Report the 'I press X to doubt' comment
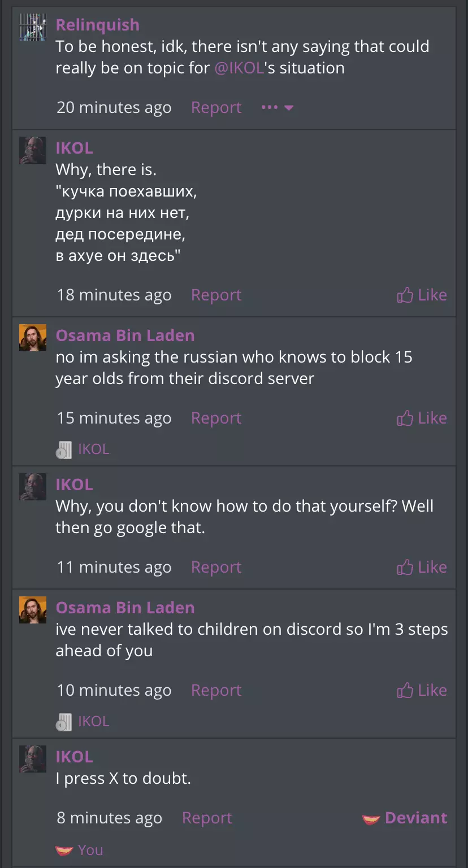468x868 pixels. point(207,818)
